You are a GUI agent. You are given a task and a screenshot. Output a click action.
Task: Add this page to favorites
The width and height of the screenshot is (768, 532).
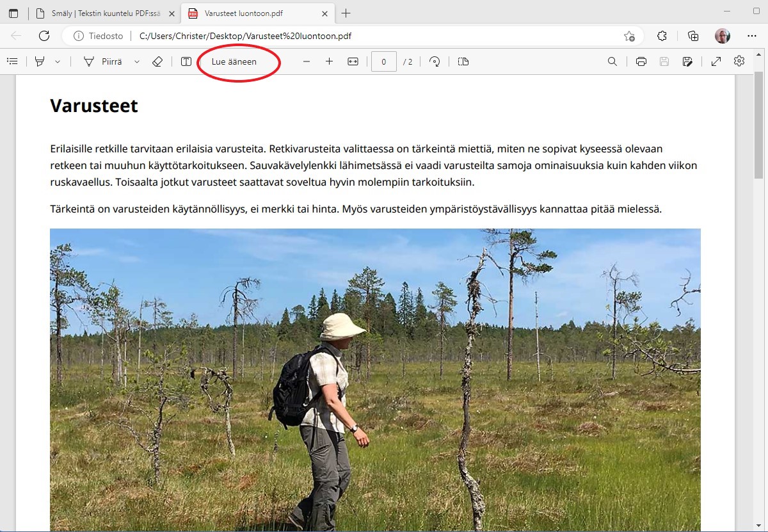(x=629, y=36)
